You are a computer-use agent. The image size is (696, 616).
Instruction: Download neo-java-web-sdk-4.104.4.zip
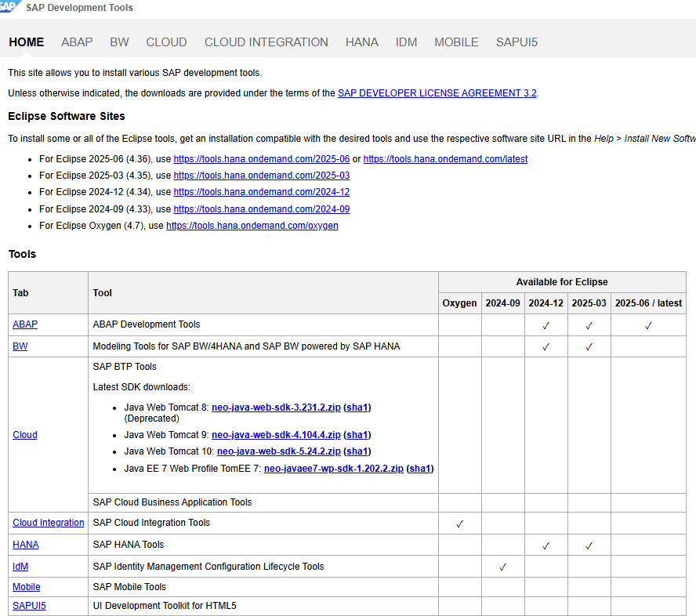coord(276,435)
